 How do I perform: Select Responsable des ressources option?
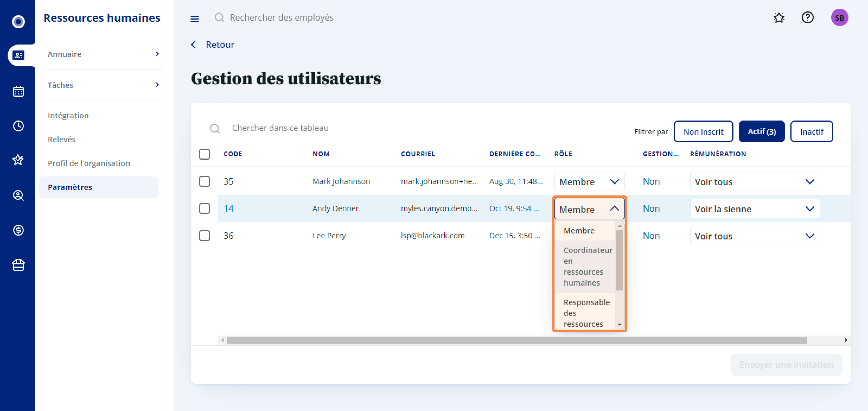[x=585, y=312]
